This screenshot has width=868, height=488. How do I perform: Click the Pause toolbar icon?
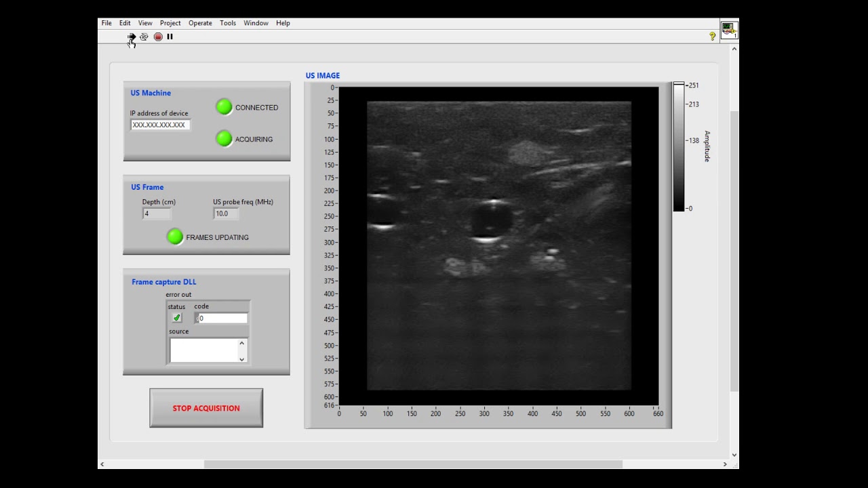coord(170,37)
